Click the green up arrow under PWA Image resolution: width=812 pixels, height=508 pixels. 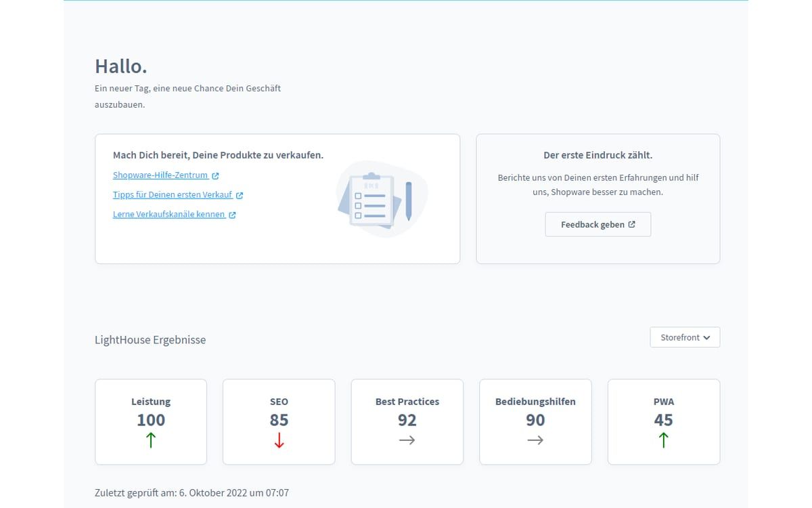click(x=664, y=440)
